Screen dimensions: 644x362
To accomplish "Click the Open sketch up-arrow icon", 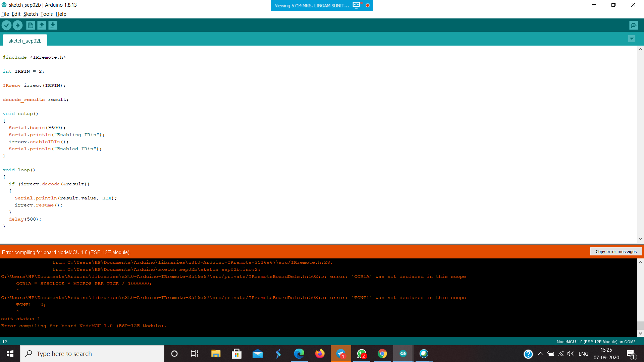I will click(x=42, y=25).
